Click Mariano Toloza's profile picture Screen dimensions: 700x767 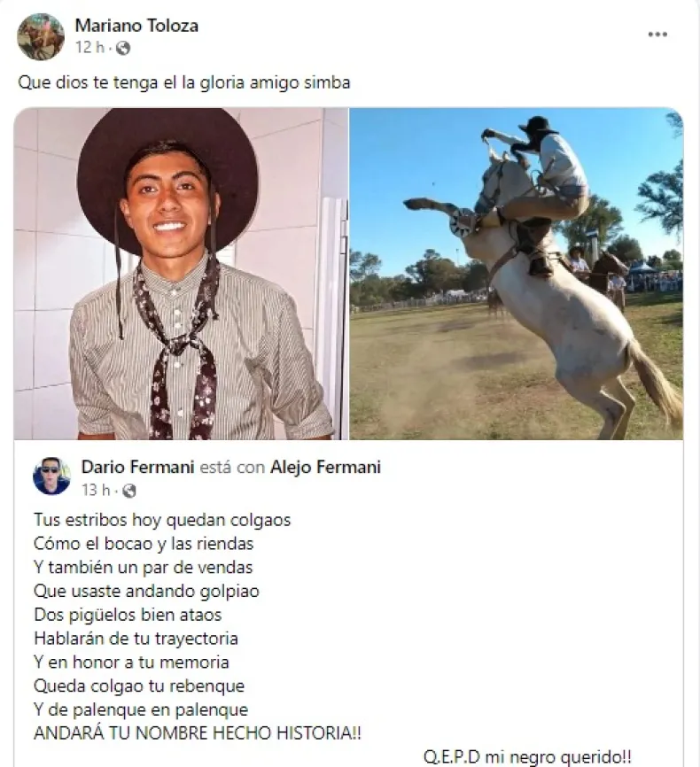(x=41, y=36)
